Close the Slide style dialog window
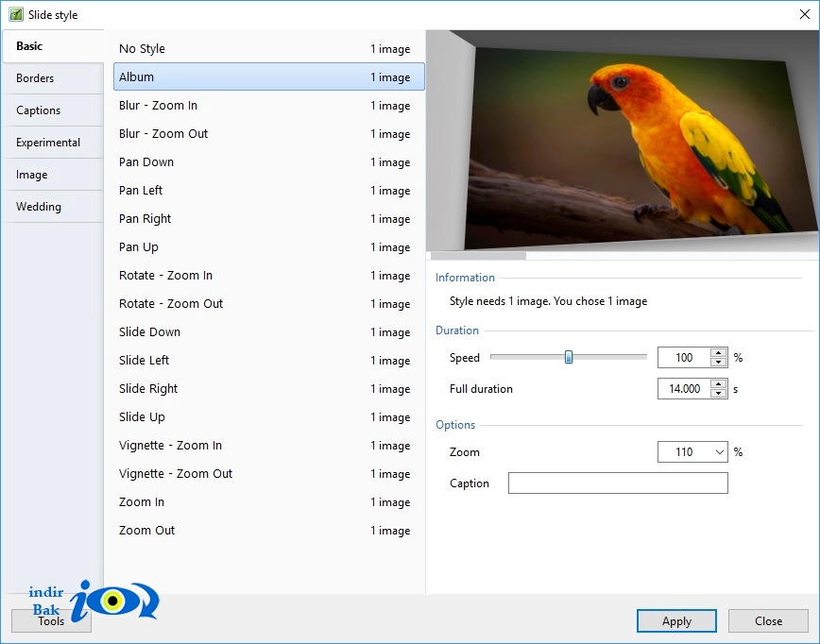Image resolution: width=820 pixels, height=644 pixels. 805,14
